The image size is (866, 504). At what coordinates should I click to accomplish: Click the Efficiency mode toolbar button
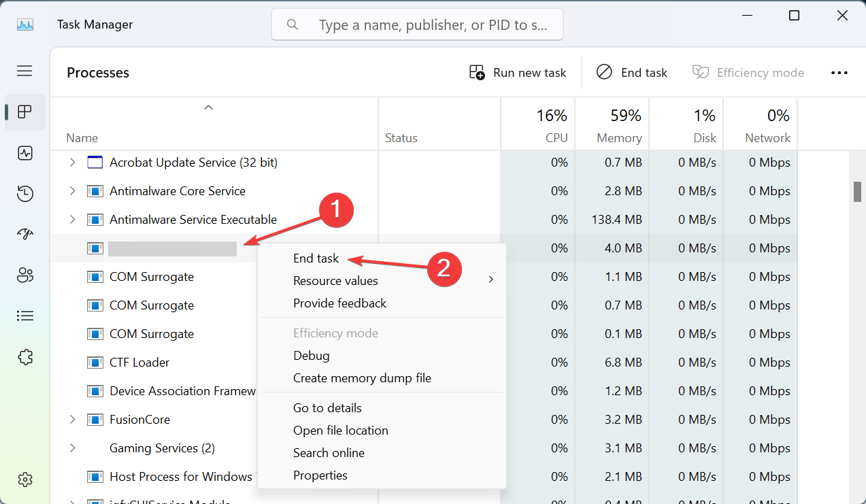(x=748, y=73)
